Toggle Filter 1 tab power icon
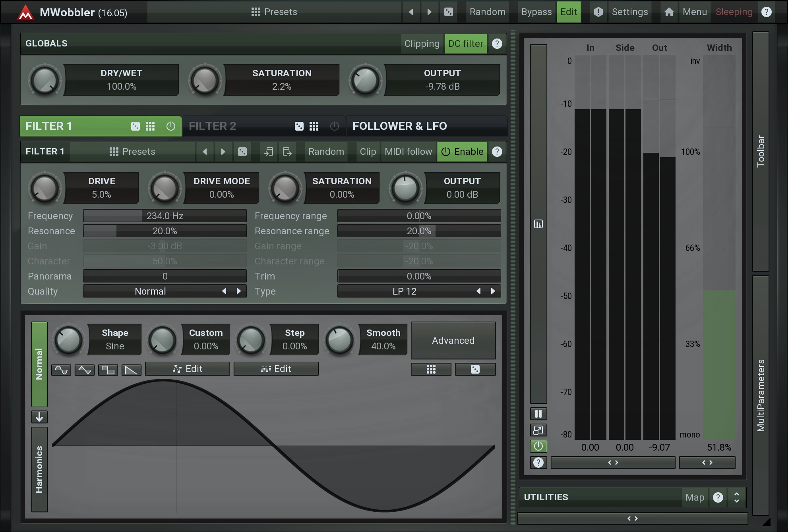Screen dimensions: 788x532 pyautogui.click(x=170, y=126)
